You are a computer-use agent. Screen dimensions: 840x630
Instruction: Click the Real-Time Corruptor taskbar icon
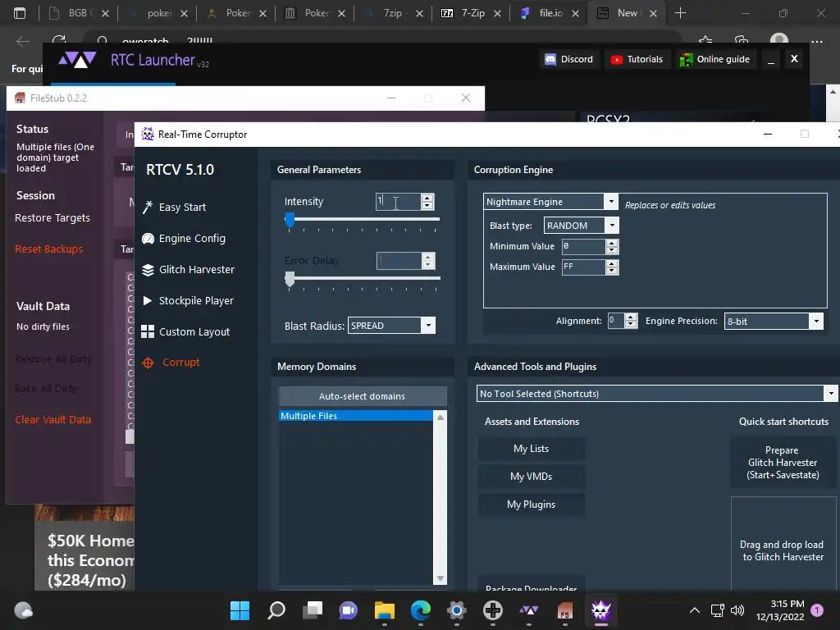click(x=601, y=610)
